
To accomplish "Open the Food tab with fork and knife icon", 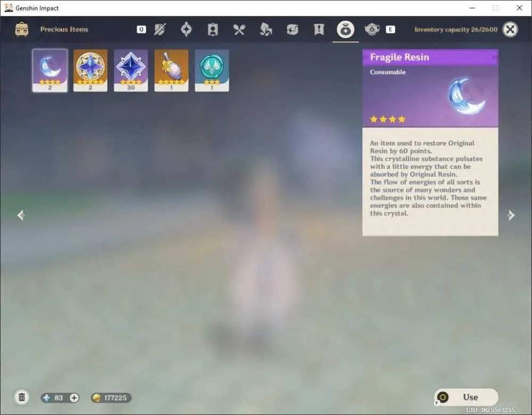I will tap(239, 29).
